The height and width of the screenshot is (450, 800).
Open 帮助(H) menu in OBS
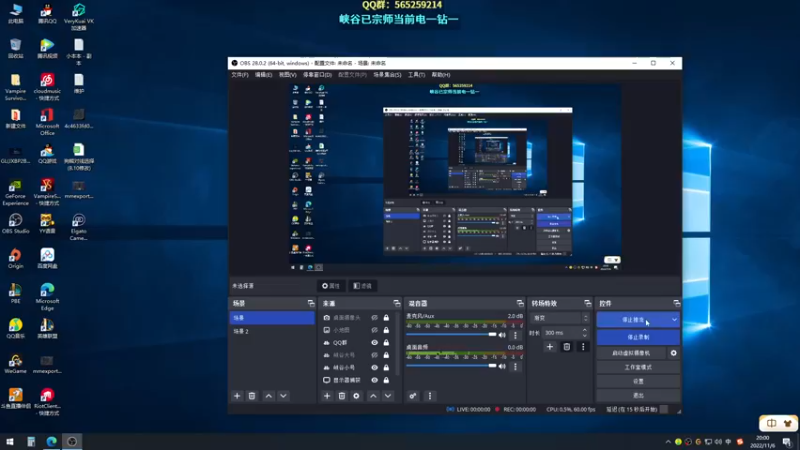(441, 75)
